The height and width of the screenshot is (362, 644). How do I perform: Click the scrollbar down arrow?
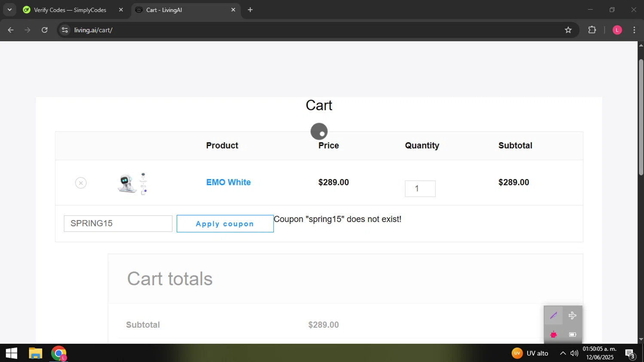(x=641, y=340)
